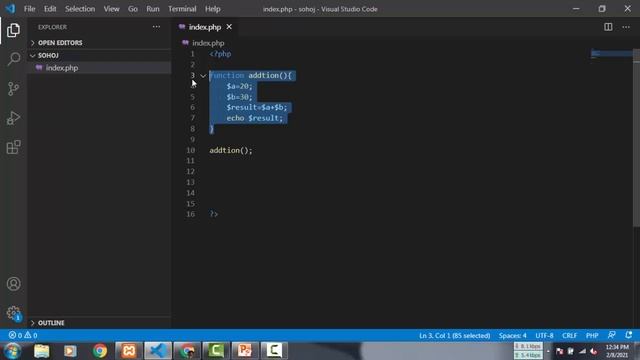Expand the Open Editors section
The height and width of the screenshot is (360, 640).
pos(99,43)
